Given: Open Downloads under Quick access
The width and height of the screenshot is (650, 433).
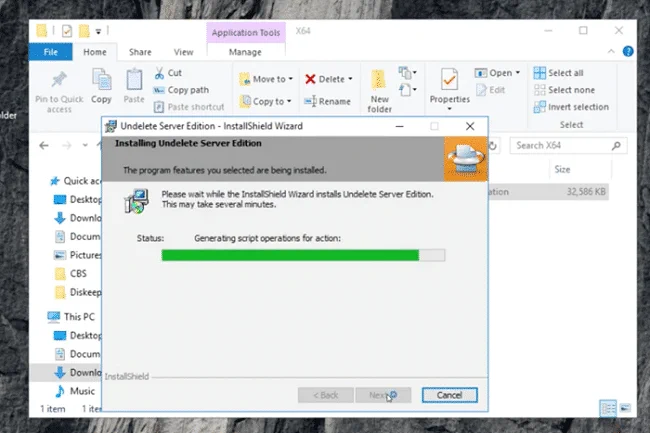Looking at the screenshot, I should (x=78, y=218).
